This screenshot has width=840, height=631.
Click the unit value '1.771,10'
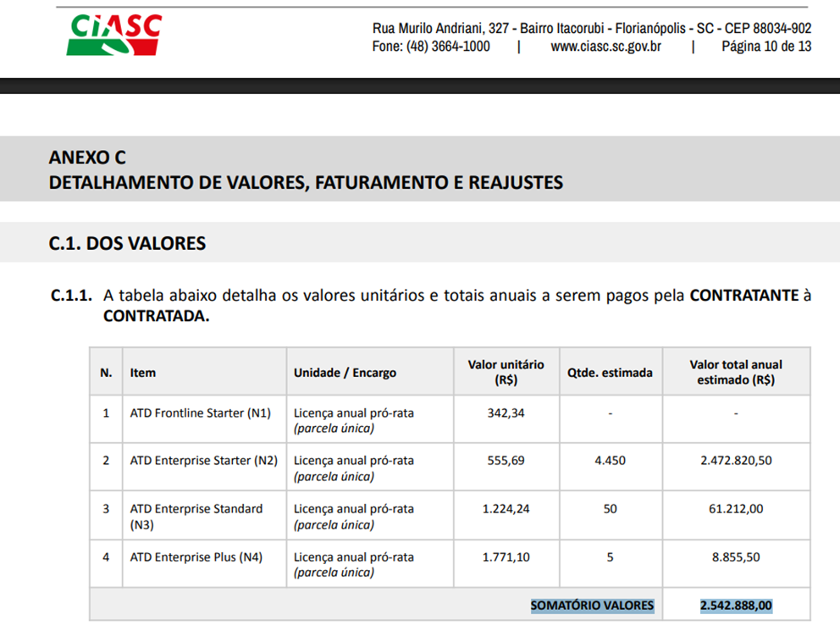(506, 557)
